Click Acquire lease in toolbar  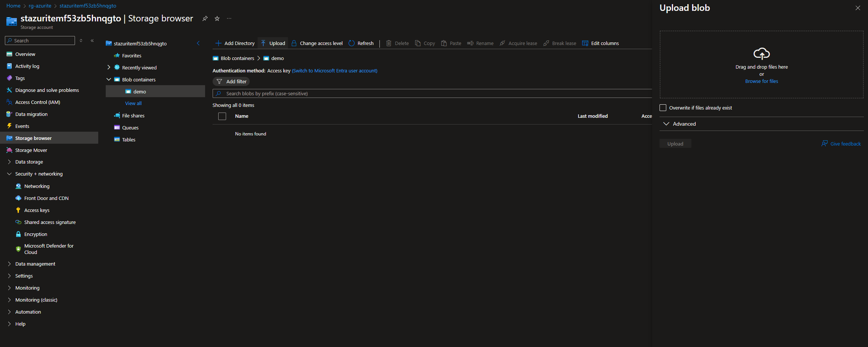pos(519,44)
